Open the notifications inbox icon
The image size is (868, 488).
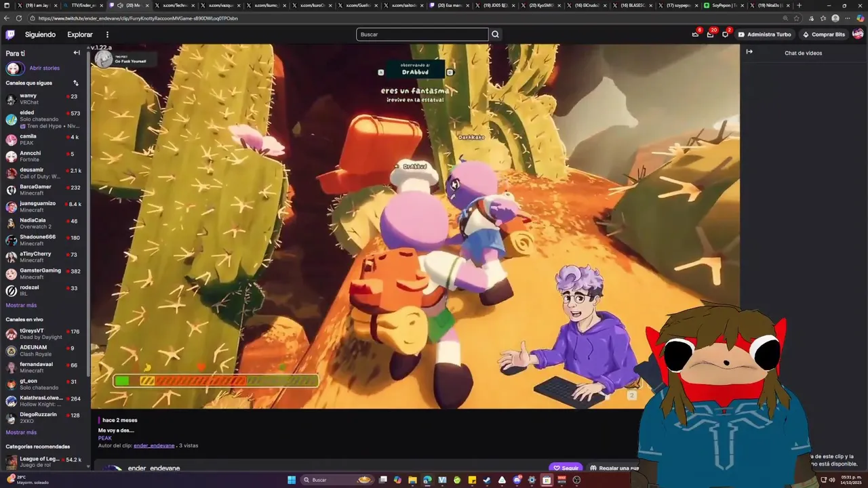click(710, 35)
